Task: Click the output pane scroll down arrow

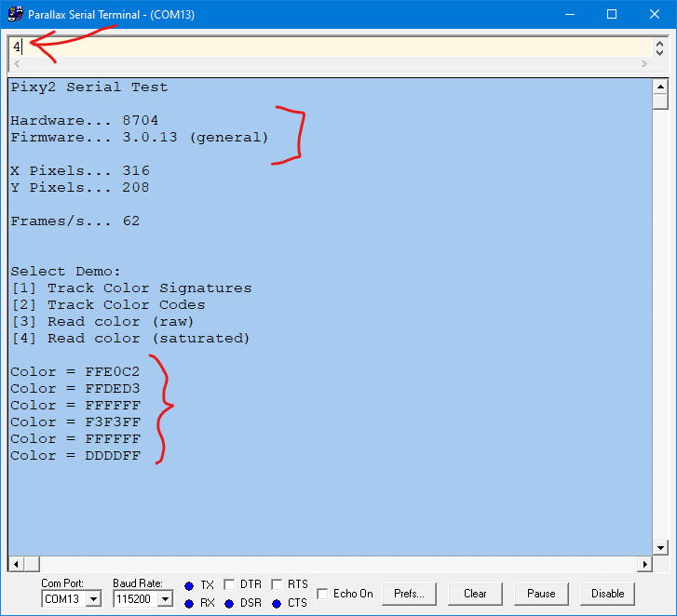Action: coord(660,547)
